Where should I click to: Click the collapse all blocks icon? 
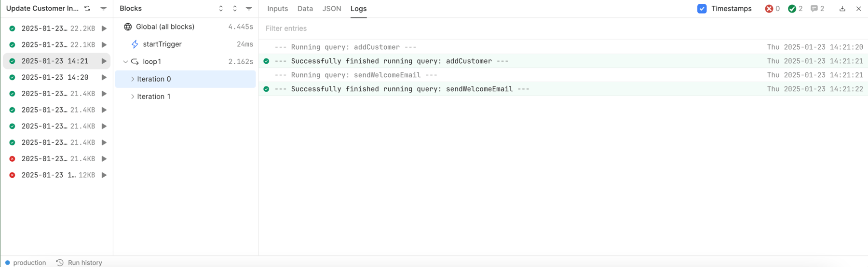(235, 9)
